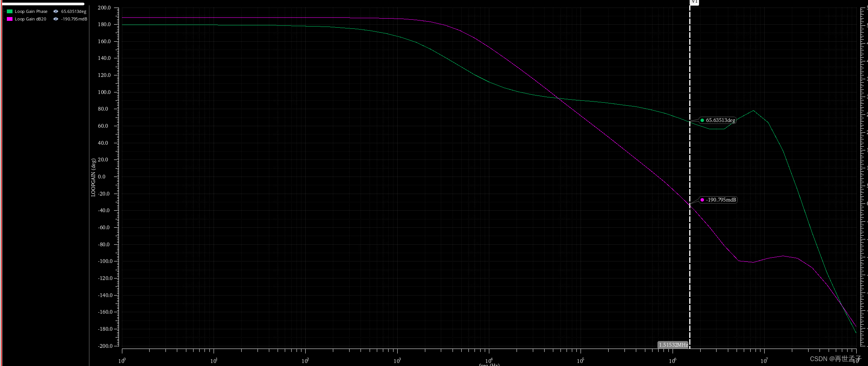868x366 pixels.
Task: Click the V1 vertical marker handle
Action: [x=694, y=2]
